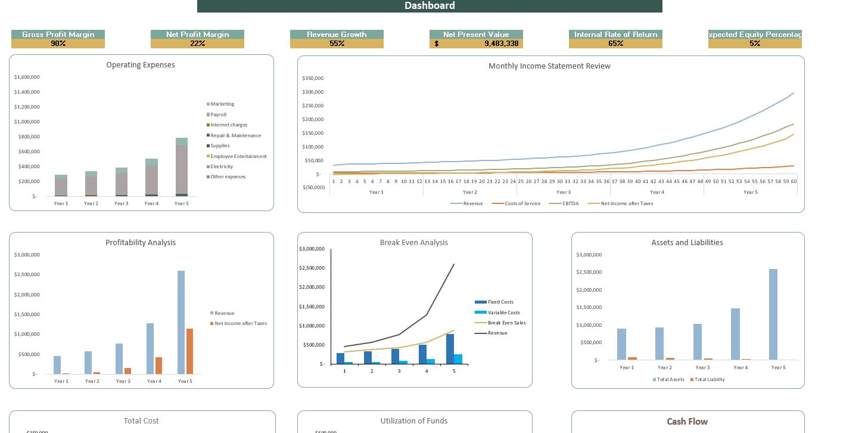Open the Supplies legend entry

[x=207, y=146]
